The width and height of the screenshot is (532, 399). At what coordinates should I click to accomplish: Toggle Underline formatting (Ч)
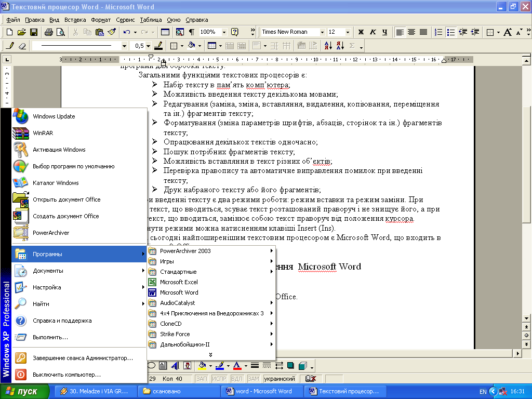pyautogui.click(x=385, y=32)
